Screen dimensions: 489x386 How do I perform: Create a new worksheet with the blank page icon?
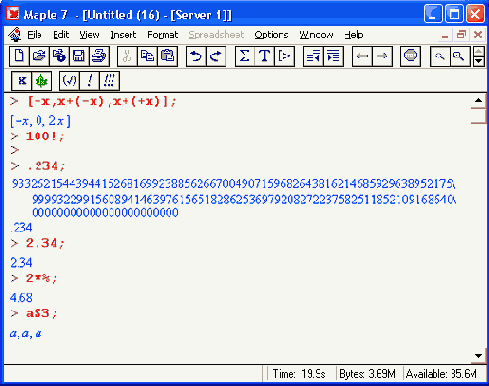[x=19, y=56]
